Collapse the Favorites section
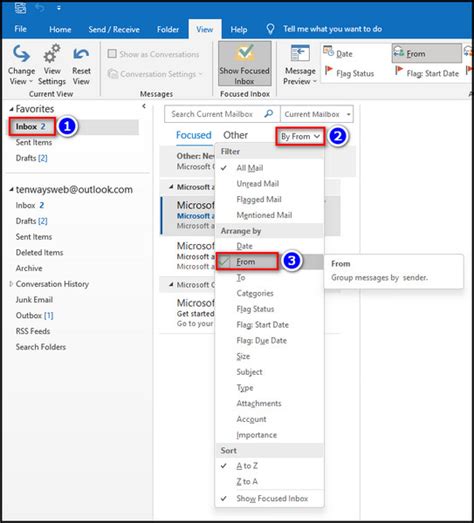474x523 pixels. click(x=11, y=109)
